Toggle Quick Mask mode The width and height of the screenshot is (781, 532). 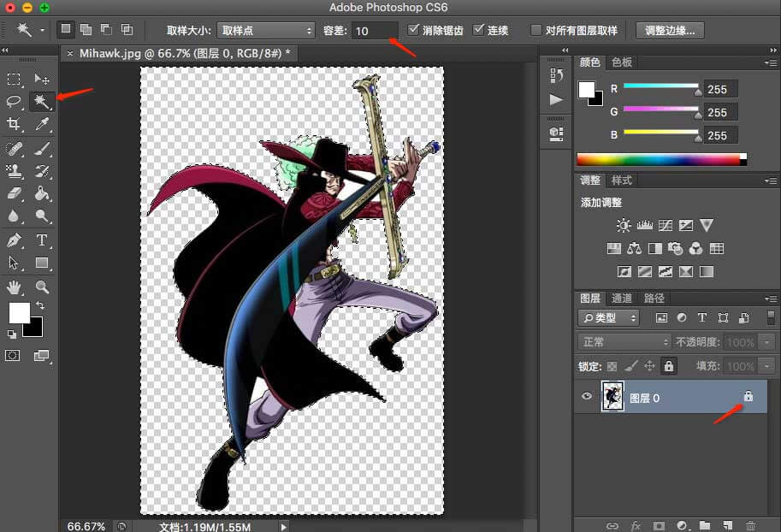[13, 355]
